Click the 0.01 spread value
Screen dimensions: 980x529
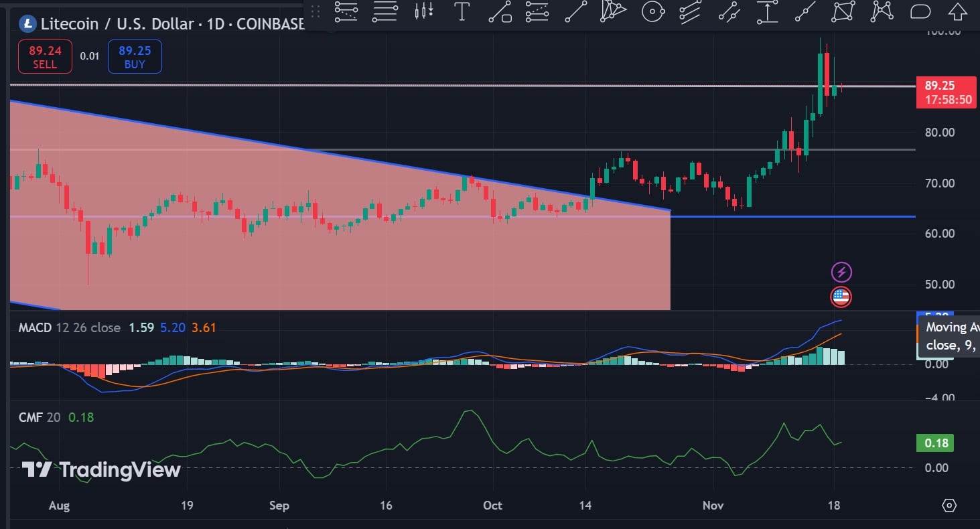(90, 56)
